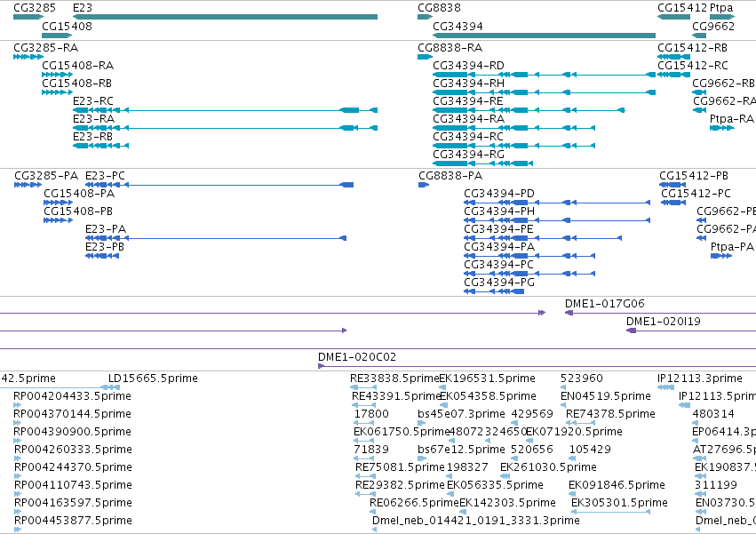Screen dimensions: 756x534
Task: Click EST LD15665.5prime
Action: [153, 379]
